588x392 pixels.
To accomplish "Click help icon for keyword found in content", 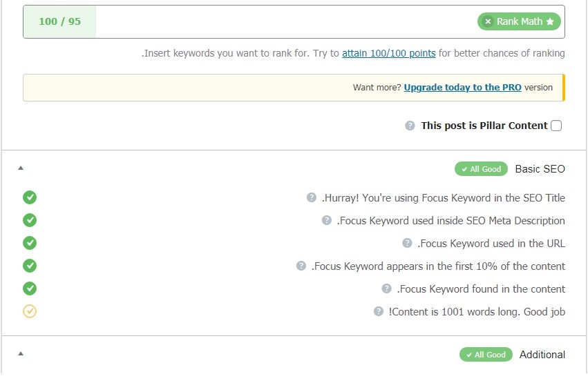I will click(x=387, y=289).
